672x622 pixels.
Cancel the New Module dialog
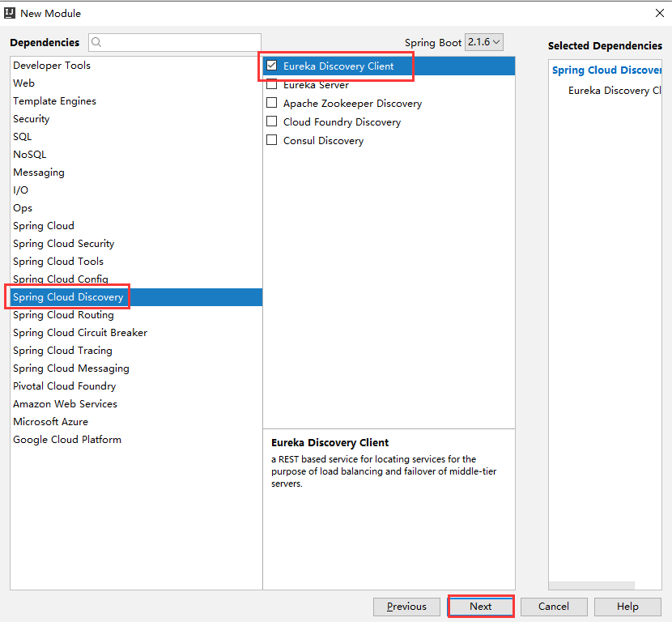(x=554, y=606)
